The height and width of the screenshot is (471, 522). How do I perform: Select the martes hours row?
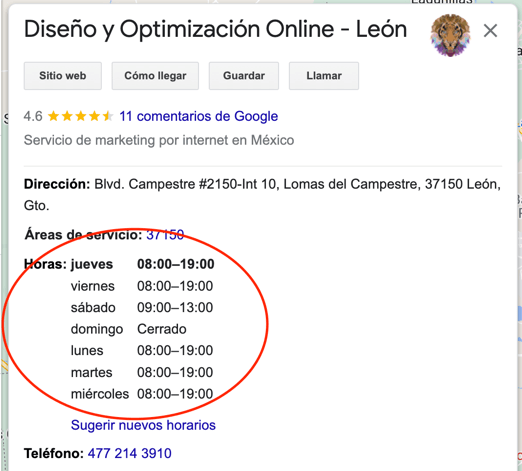click(142, 372)
